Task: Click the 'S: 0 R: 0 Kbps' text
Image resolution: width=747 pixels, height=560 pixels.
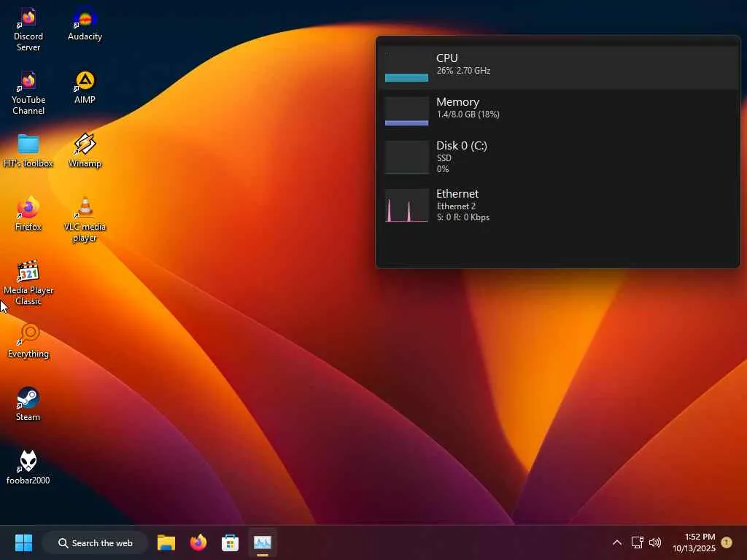Action: pos(463,217)
